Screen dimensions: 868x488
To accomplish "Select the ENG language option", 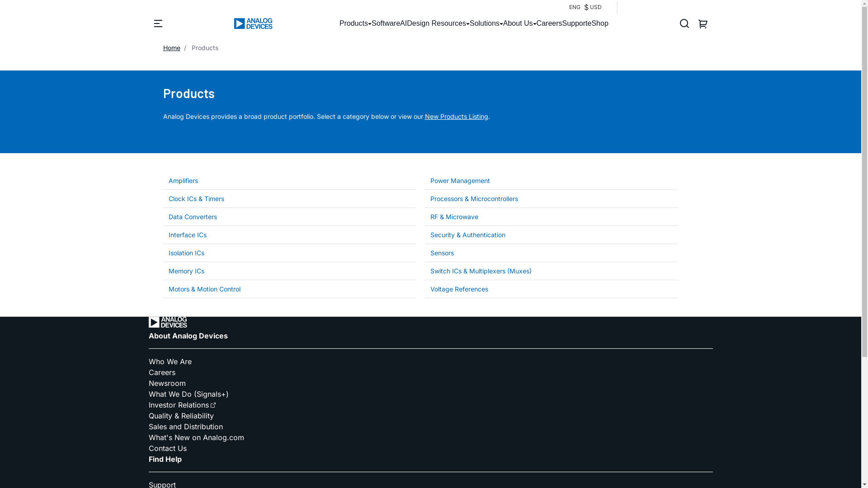I will click(x=574, y=7).
